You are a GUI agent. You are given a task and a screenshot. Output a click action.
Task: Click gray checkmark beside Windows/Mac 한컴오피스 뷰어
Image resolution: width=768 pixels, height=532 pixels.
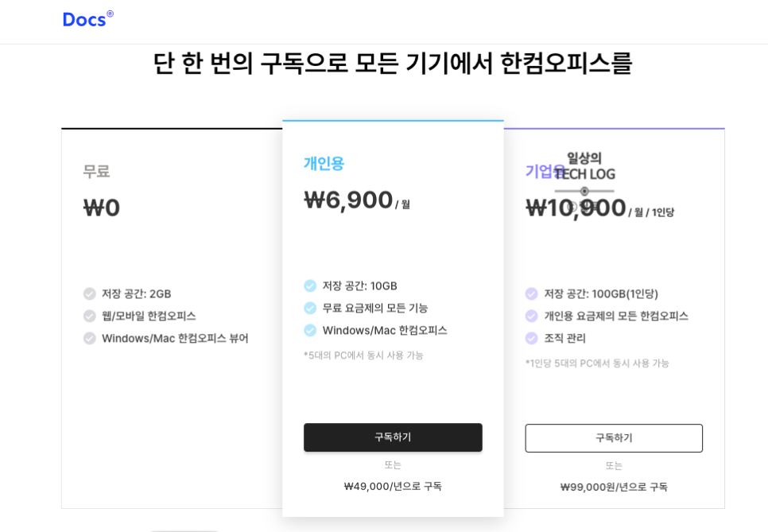tap(90, 339)
